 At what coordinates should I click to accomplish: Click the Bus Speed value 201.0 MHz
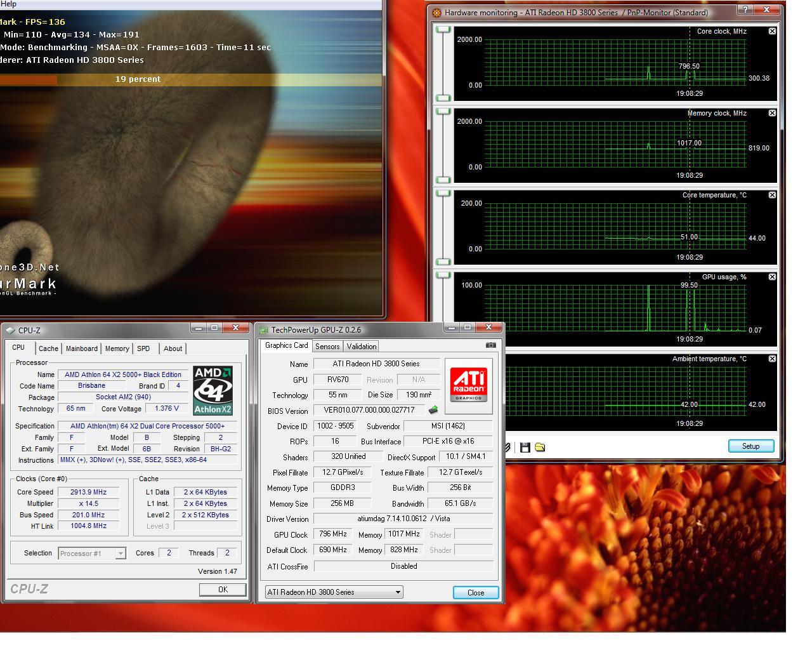pos(89,515)
